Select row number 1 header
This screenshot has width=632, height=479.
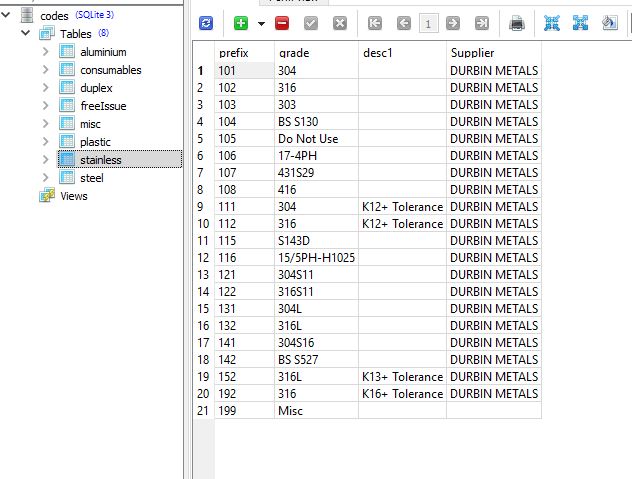[204, 71]
